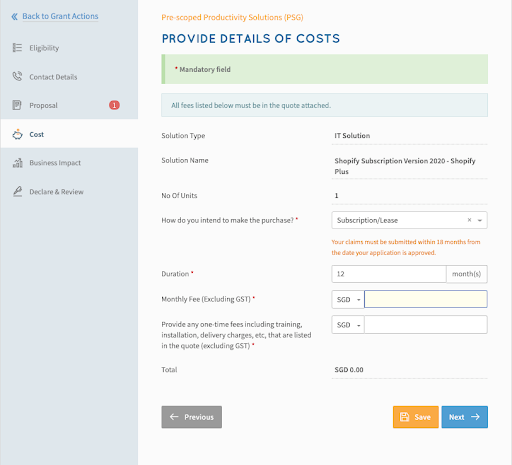This screenshot has height=465, width=512.
Task: Focus the Duration months field
Action: pos(389,274)
